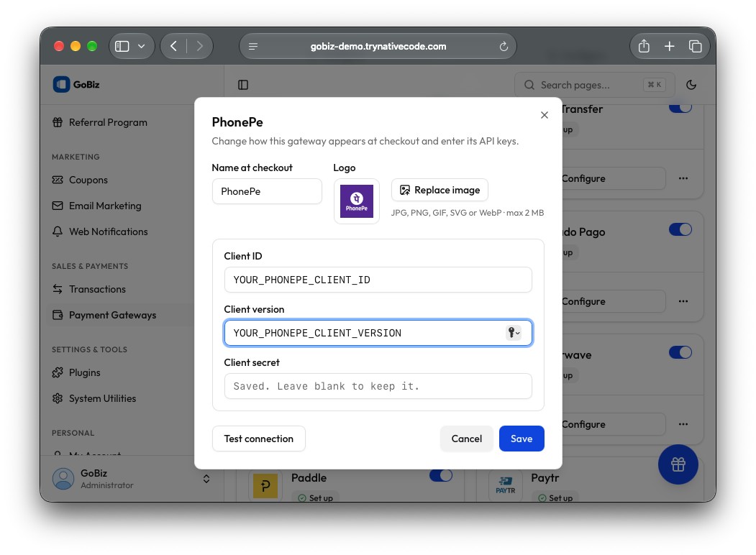Screen dimensions: 756x555
Task: Click the Save button
Action: pyautogui.click(x=522, y=439)
